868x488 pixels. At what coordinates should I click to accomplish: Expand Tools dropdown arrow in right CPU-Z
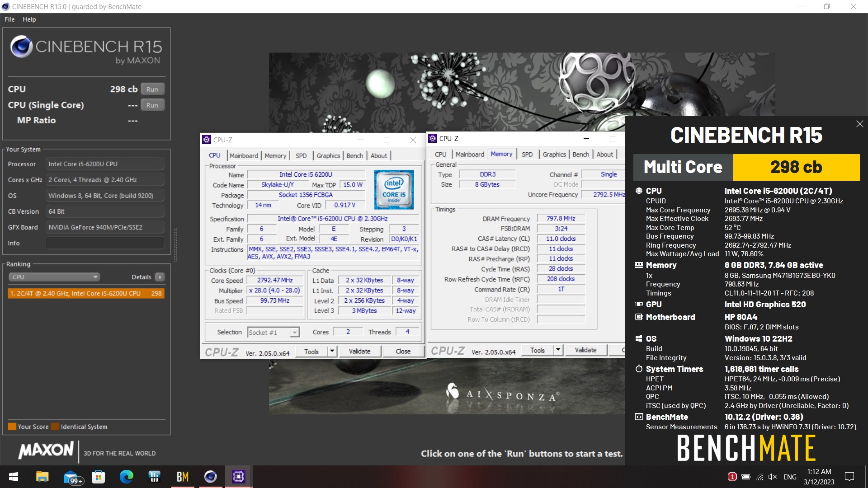click(x=558, y=350)
